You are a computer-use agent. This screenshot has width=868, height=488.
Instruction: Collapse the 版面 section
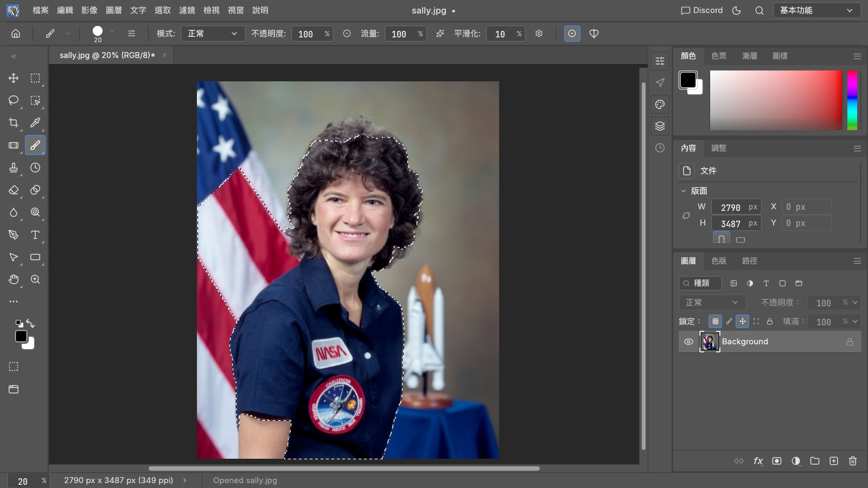click(x=684, y=191)
